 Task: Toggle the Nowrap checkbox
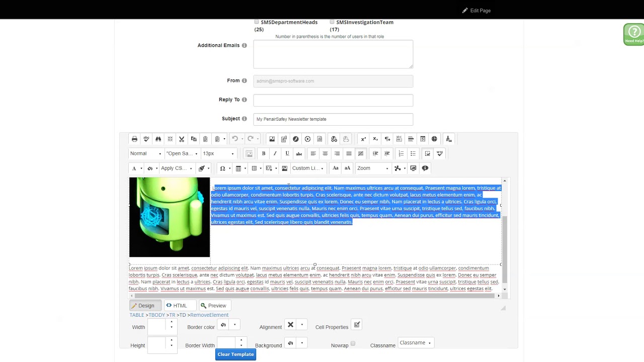point(353,344)
